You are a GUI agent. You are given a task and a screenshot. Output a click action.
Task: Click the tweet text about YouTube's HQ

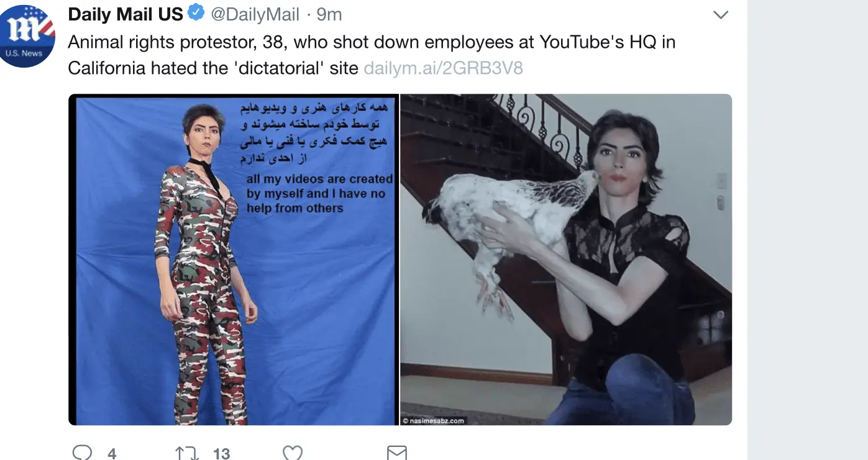point(372,55)
